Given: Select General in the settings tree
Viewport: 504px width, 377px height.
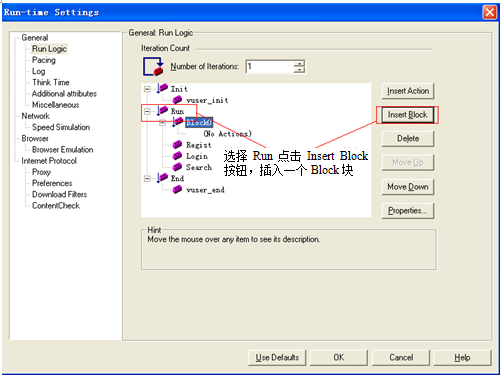Looking at the screenshot, I should [x=35, y=38].
